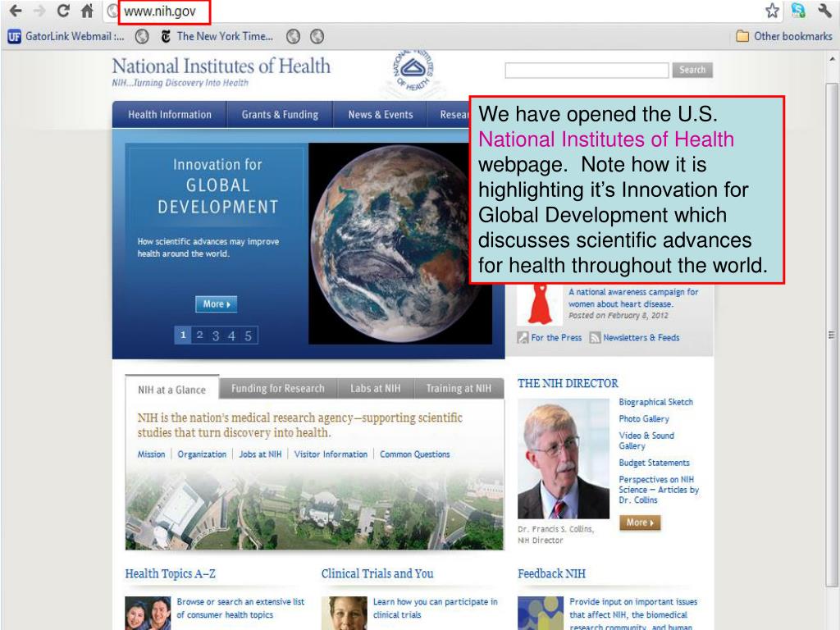Open Perspectives on NIH Science articles link
This screenshot has width=840, height=630.
(659, 490)
